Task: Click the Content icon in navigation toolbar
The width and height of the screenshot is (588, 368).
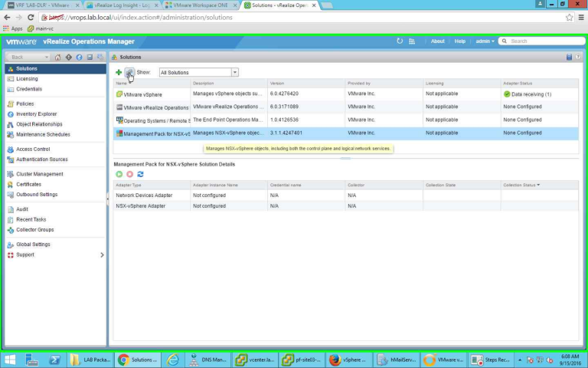Action: coord(90,57)
